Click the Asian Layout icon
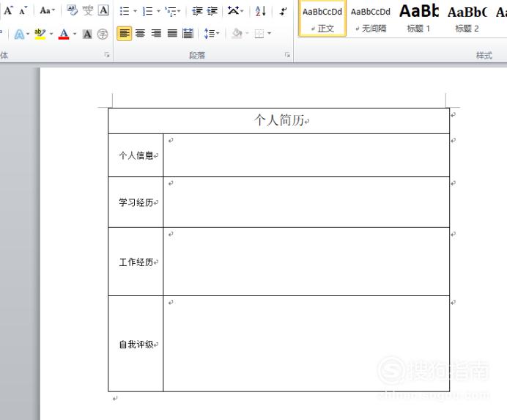507x420 pixels. pos(234,11)
